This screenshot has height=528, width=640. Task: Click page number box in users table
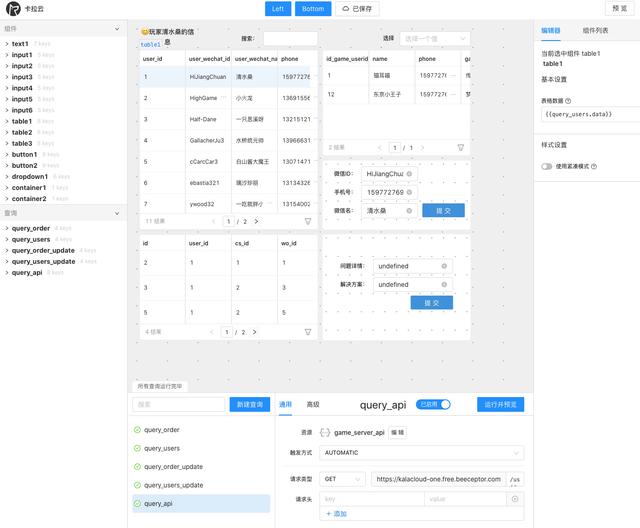(229, 221)
